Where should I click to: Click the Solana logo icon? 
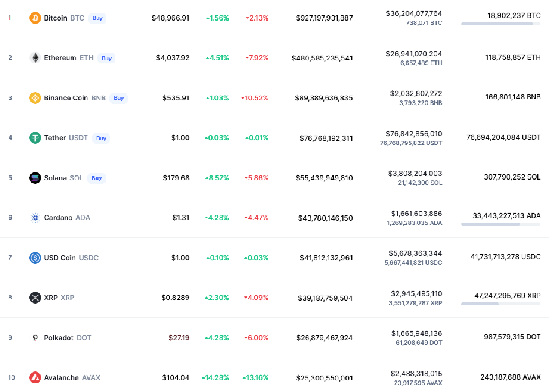(35, 178)
